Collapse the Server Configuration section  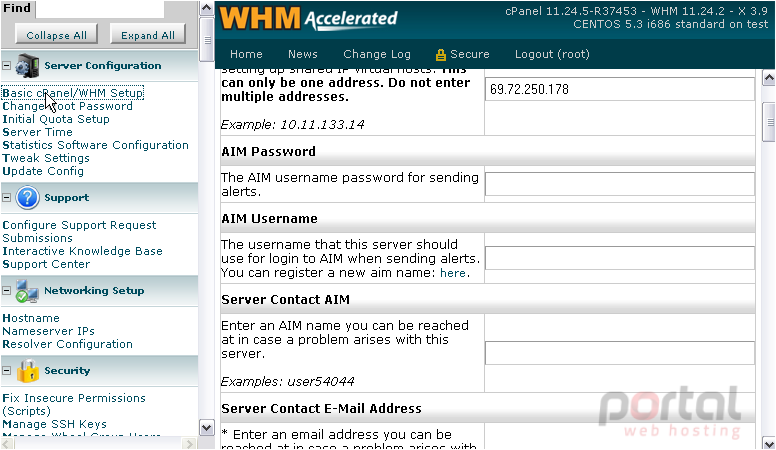point(6,65)
